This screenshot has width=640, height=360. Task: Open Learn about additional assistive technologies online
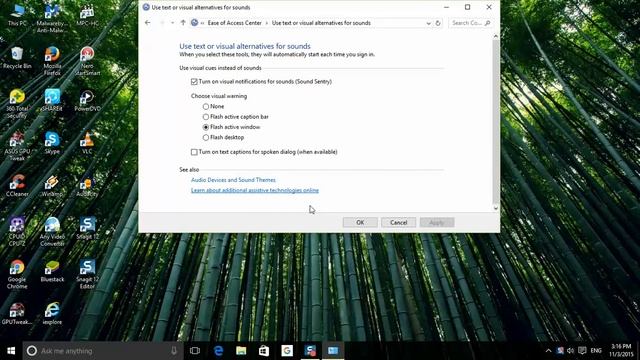pos(255,190)
